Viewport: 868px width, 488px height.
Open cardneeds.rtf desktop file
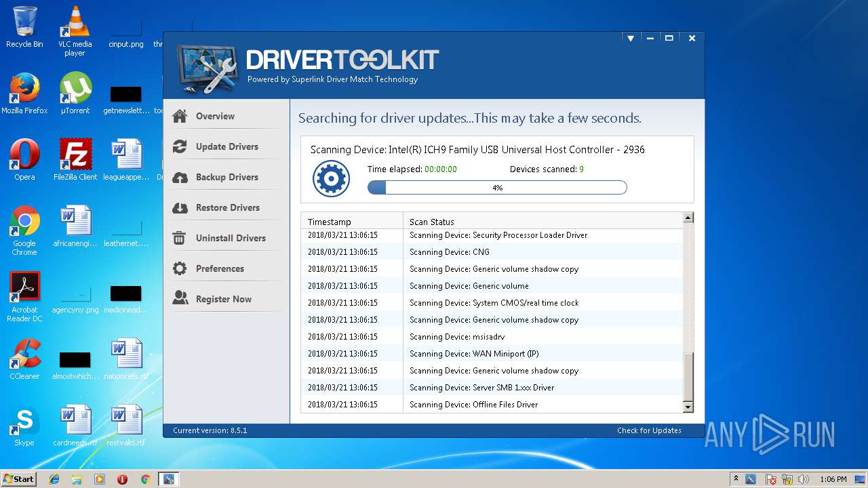pyautogui.click(x=75, y=426)
